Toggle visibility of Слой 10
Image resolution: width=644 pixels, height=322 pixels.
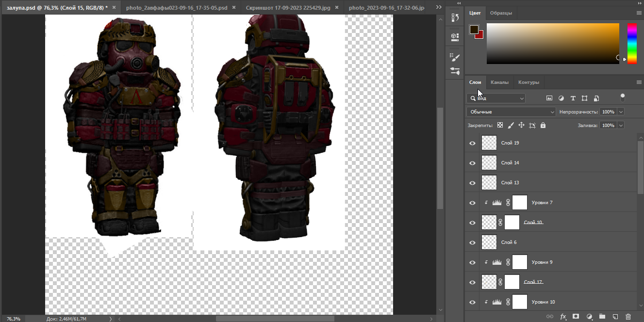click(472, 223)
